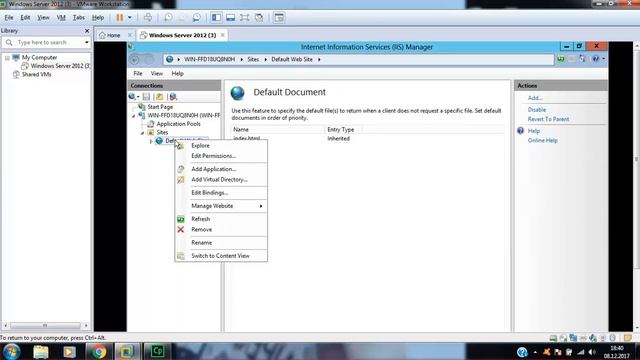Expand the arrow after Default Web Site breadcrumb
This screenshot has width=640, height=360.
(x=319, y=59)
